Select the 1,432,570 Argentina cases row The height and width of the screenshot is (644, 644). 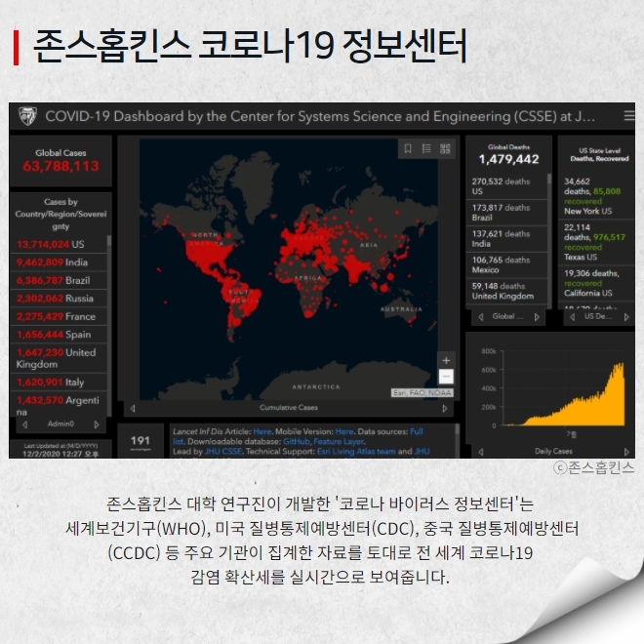point(59,405)
